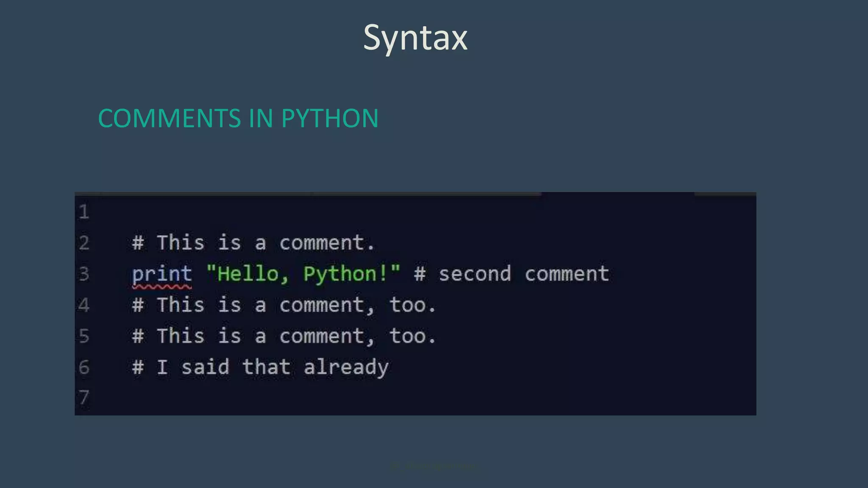
Task: Click line number 7 in code gutter
Action: [x=84, y=398]
